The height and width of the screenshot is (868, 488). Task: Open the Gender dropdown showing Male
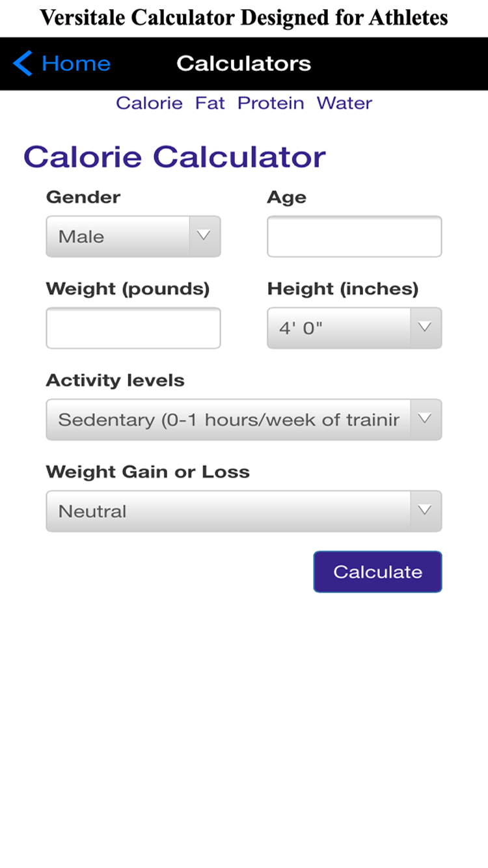pos(118,236)
